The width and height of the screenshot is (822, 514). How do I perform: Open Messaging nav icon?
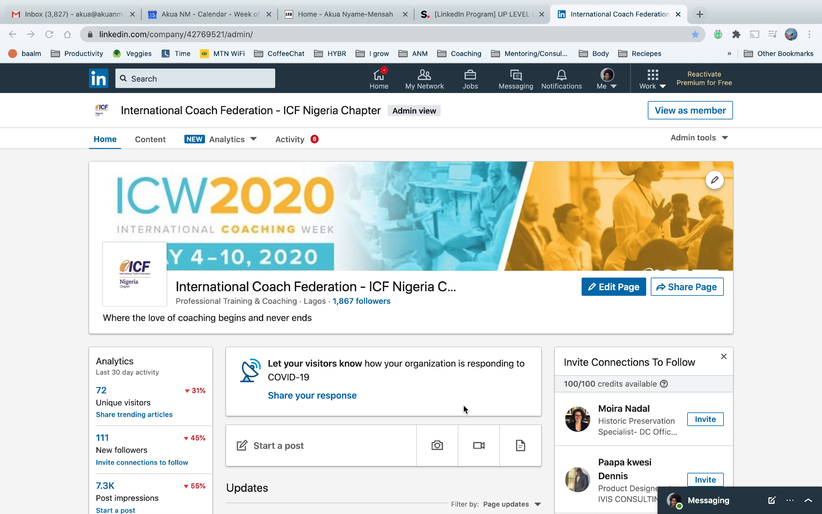click(515, 79)
